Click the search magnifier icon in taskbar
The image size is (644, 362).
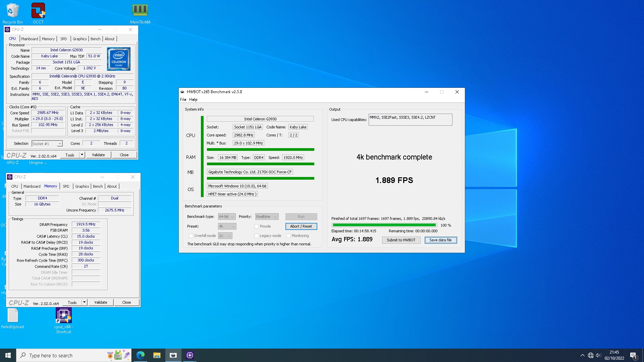pyautogui.click(x=23, y=355)
